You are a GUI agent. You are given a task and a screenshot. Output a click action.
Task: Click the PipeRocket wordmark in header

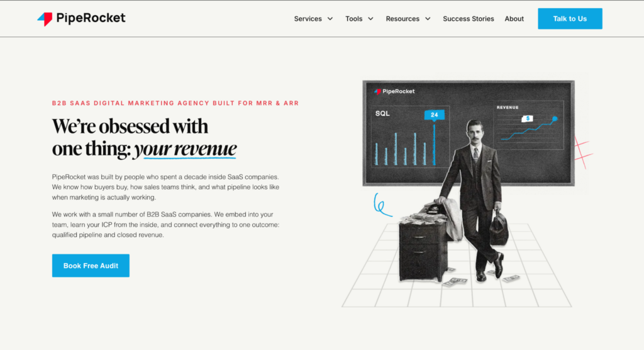click(91, 18)
